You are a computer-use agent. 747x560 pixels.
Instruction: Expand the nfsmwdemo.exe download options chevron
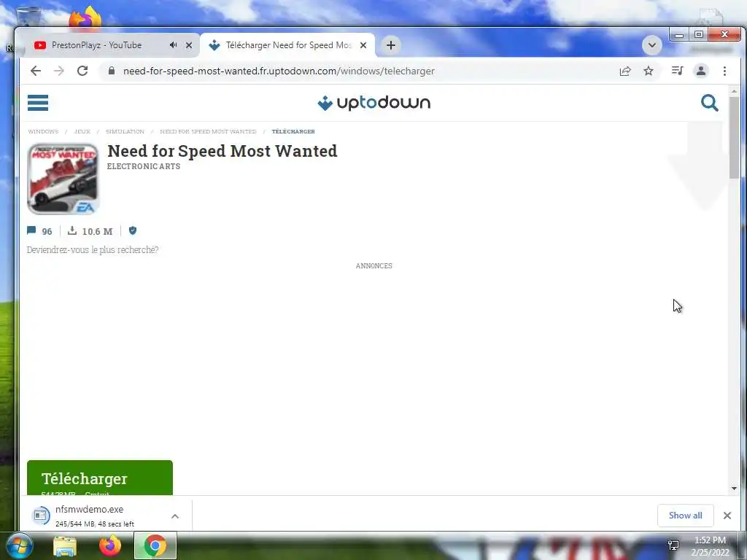[175, 516]
